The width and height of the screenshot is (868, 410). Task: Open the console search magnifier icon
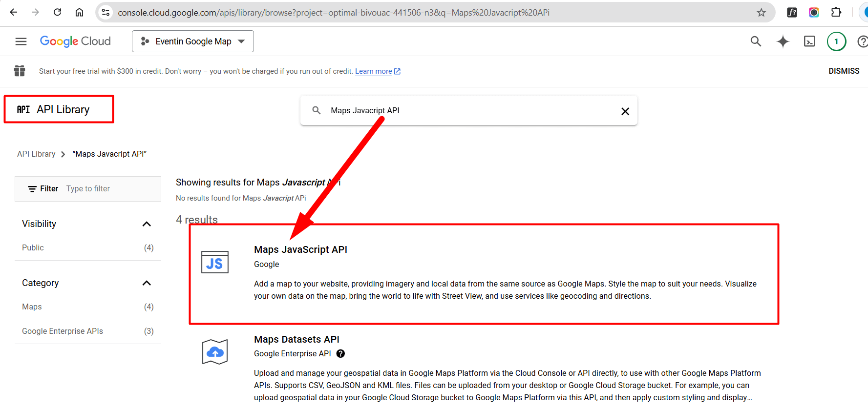click(756, 41)
